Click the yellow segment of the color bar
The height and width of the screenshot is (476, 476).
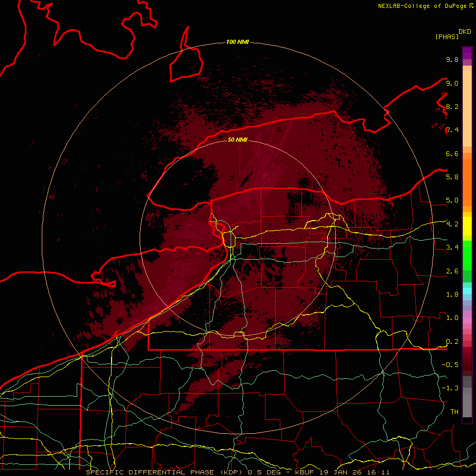pyautogui.click(x=467, y=226)
